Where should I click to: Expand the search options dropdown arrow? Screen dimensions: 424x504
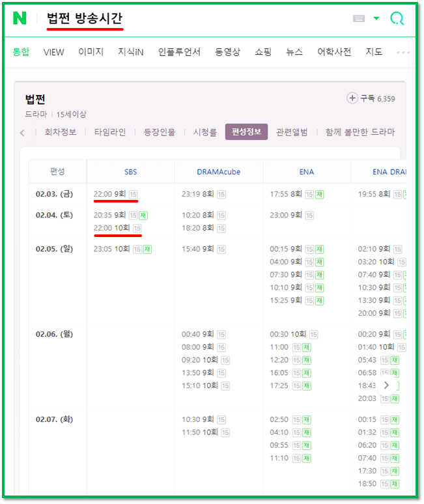click(376, 18)
